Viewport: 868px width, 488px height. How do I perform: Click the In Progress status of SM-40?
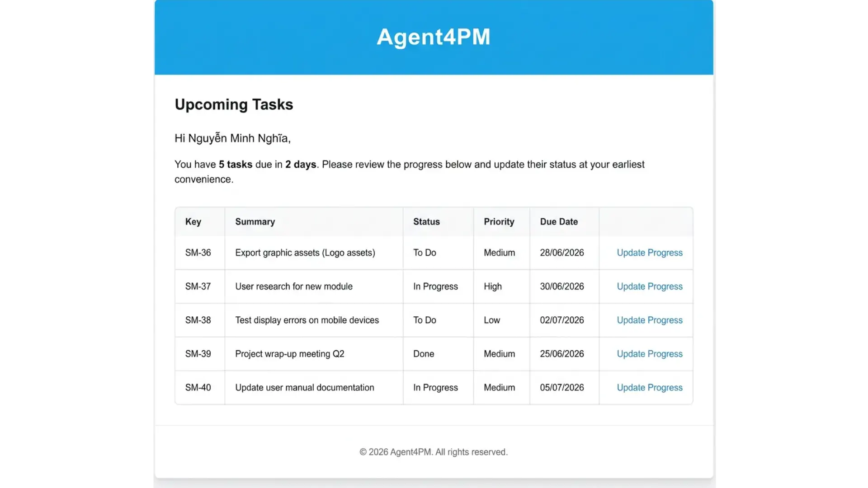tap(435, 388)
